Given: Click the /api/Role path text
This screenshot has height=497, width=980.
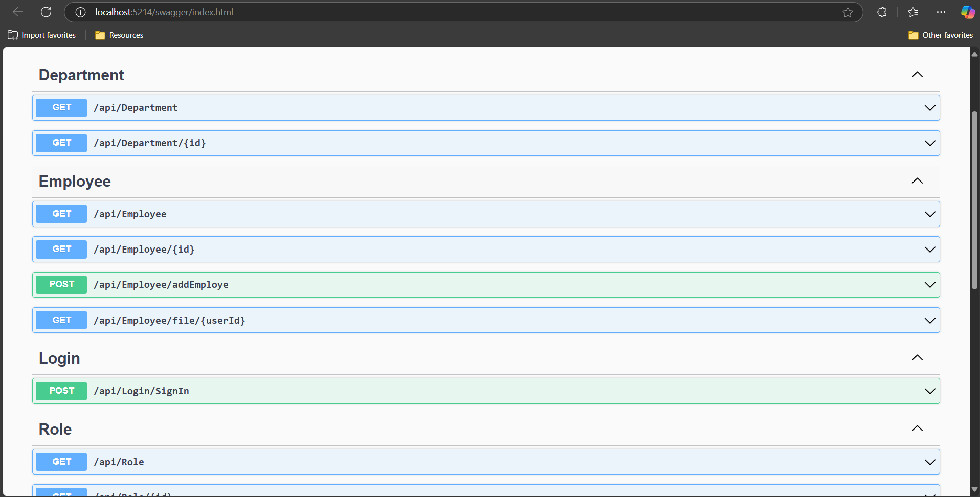Looking at the screenshot, I should pyautogui.click(x=119, y=462).
